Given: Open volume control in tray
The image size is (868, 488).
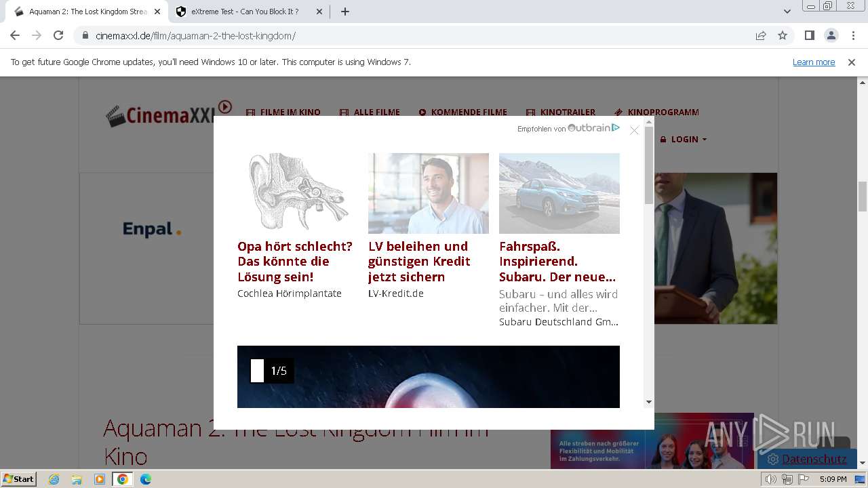Looking at the screenshot, I should pos(771,479).
